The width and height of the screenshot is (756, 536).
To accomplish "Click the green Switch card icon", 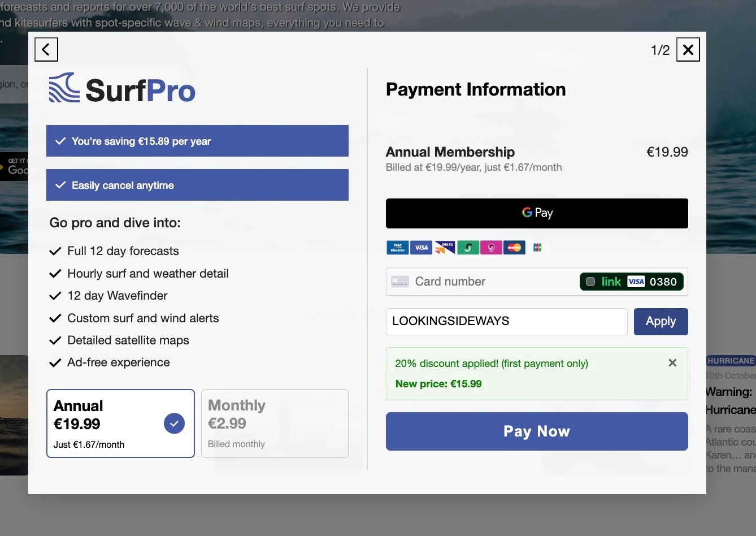I will [468, 247].
